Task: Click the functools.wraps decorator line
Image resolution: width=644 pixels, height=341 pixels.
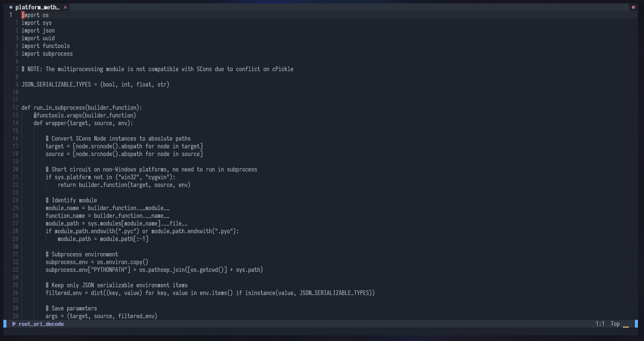Action: [x=85, y=115]
